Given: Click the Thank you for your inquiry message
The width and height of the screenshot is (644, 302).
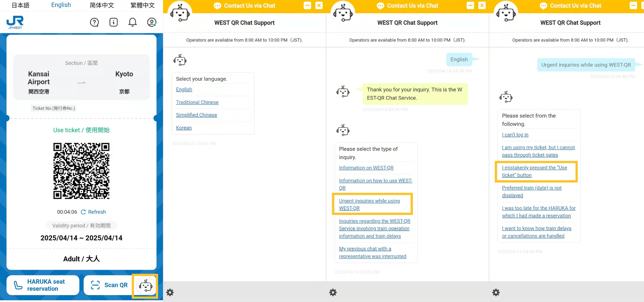Looking at the screenshot, I should pyautogui.click(x=415, y=94).
